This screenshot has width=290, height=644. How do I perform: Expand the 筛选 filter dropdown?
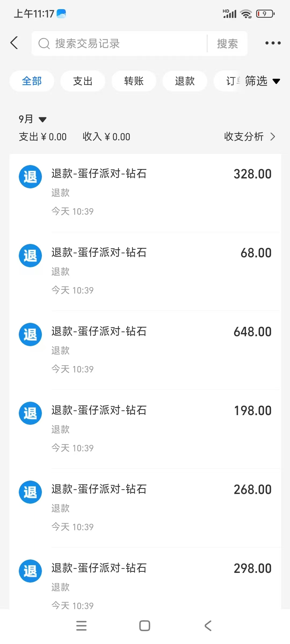click(263, 81)
